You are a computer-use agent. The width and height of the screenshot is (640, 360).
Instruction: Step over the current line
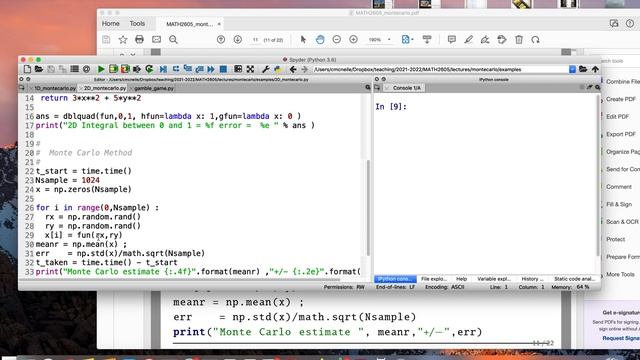point(176,69)
